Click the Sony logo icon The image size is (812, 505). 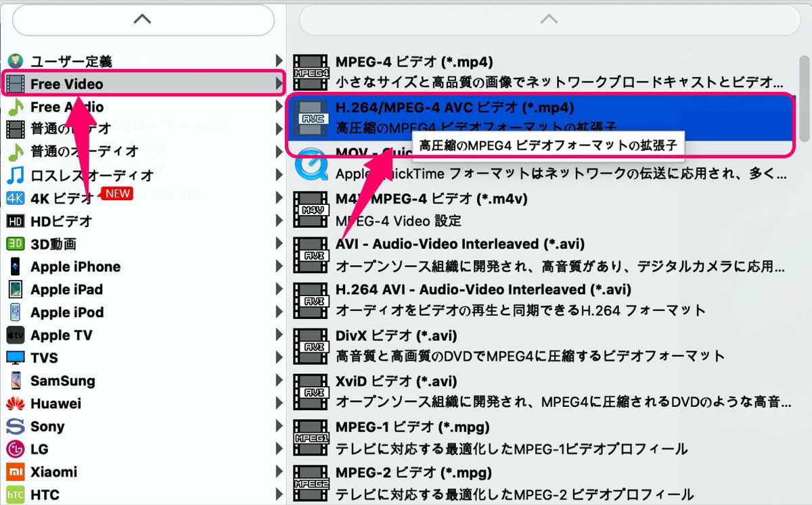(15, 427)
